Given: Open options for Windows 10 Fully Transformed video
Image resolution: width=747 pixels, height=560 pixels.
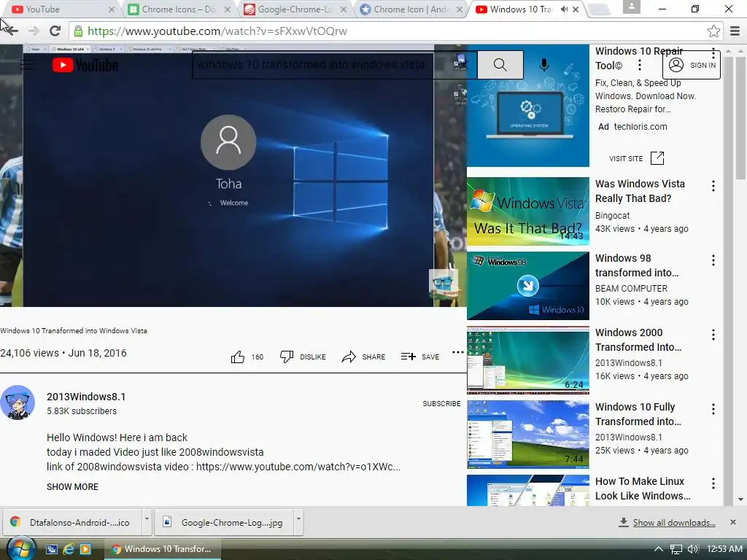Looking at the screenshot, I should (713, 410).
